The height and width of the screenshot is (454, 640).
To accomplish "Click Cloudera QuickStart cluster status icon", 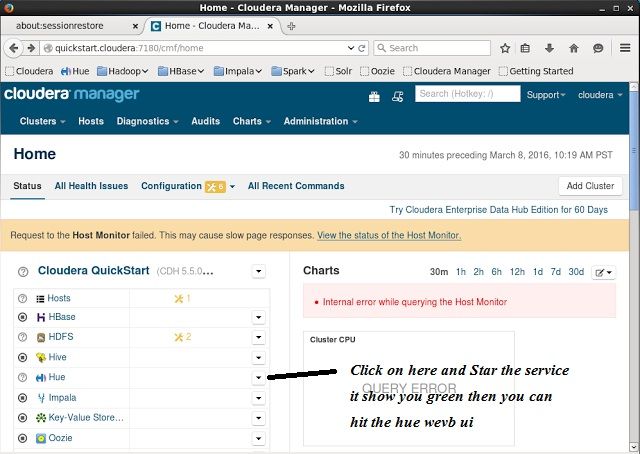I will [23, 272].
